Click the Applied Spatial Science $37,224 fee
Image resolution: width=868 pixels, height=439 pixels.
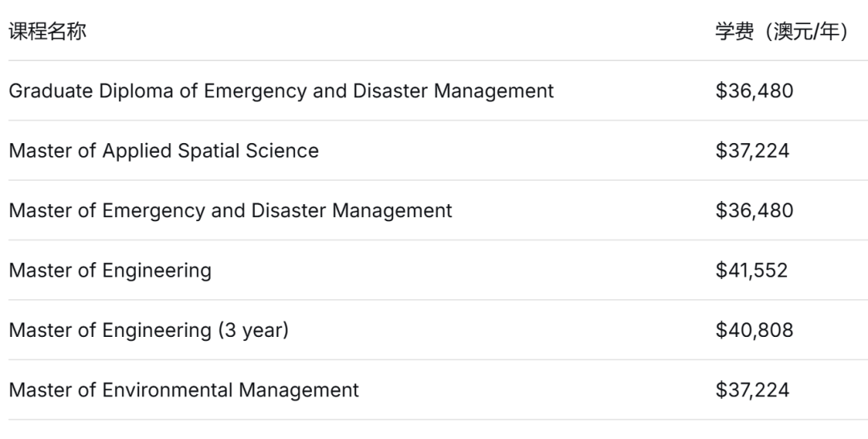tap(752, 150)
